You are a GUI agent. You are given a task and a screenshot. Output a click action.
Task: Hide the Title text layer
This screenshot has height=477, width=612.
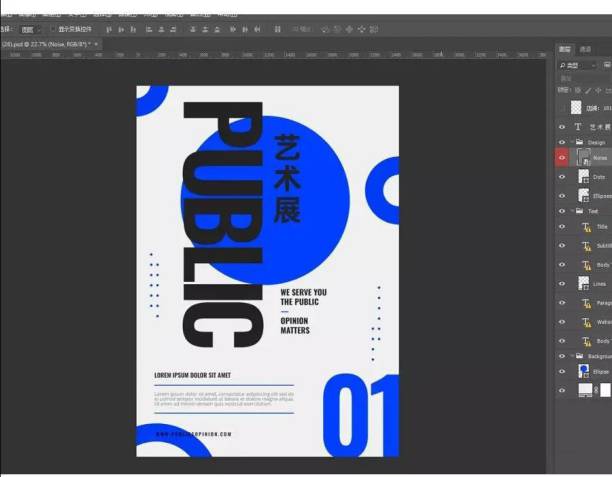(562, 227)
